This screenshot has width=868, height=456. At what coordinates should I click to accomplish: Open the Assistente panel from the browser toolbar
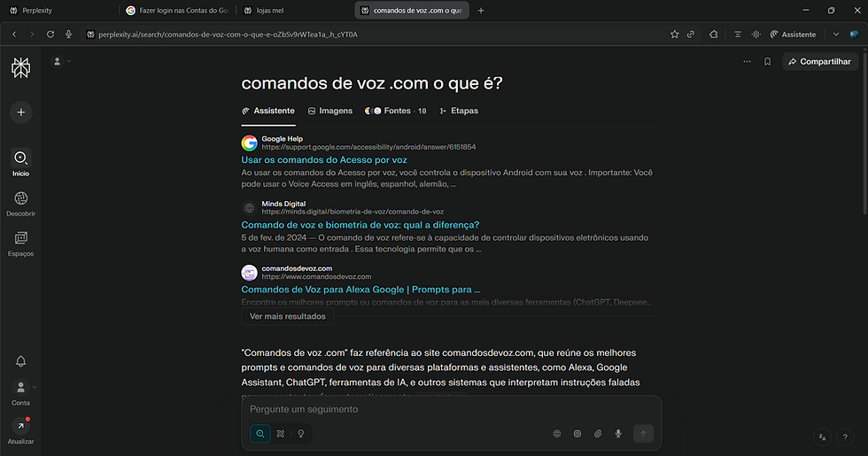click(x=793, y=35)
